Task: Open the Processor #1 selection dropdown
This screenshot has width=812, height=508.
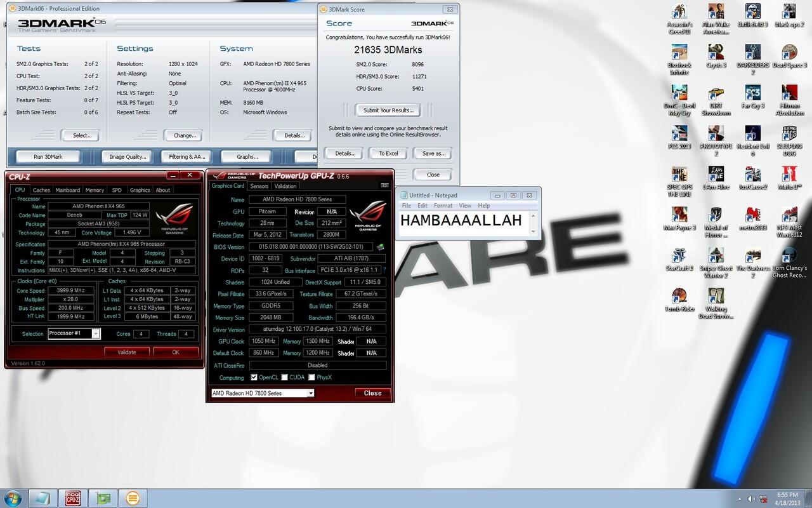Action: click(x=74, y=333)
